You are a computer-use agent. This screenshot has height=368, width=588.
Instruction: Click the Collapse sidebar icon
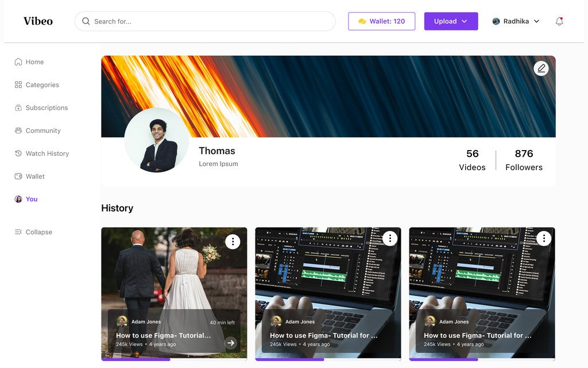point(18,232)
